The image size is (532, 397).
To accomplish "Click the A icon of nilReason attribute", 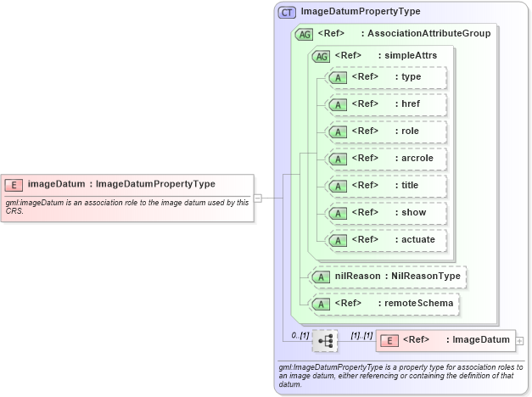I will click(321, 277).
